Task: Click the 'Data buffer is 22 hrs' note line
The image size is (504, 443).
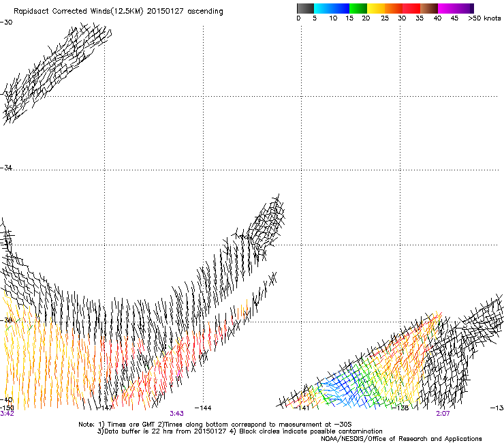Action: pyautogui.click(x=240, y=431)
